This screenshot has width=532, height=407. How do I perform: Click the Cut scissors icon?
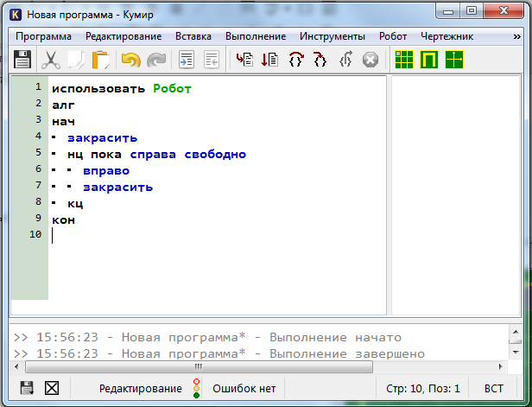[x=51, y=60]
